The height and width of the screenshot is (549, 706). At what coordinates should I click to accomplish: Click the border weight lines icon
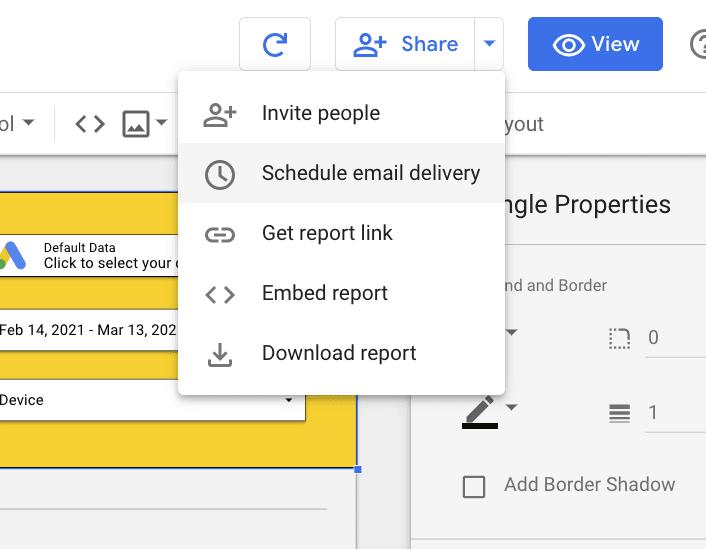(x=620, y=413)
